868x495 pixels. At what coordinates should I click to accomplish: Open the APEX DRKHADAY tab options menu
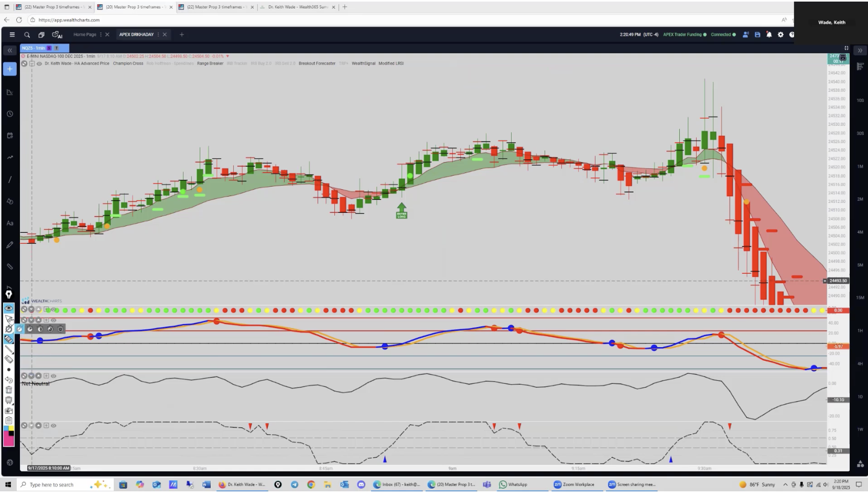(x=158, y=35)
